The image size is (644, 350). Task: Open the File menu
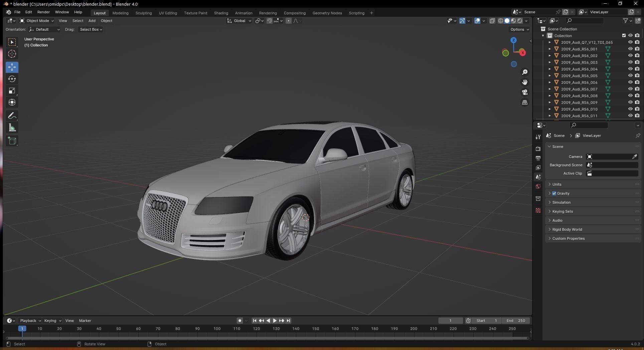point(17,12)
